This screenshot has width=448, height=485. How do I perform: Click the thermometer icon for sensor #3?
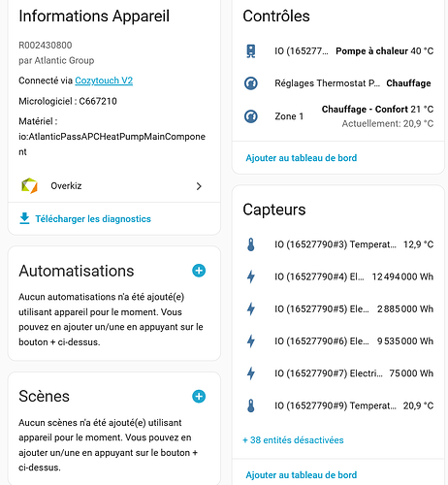pos(251,244)
